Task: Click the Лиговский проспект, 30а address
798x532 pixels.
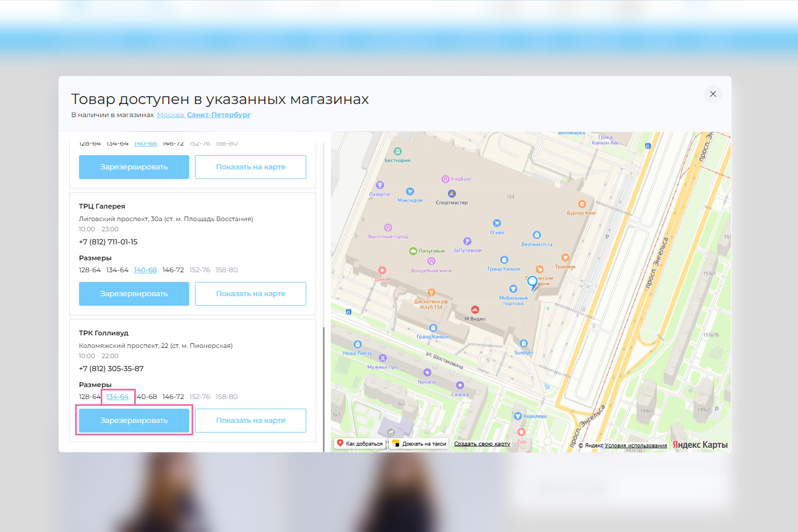Action: click(x=166, y=219)
